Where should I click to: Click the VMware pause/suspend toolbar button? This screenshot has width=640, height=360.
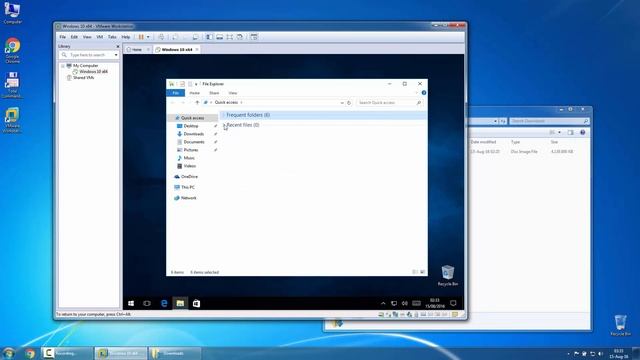click(141, 37)
